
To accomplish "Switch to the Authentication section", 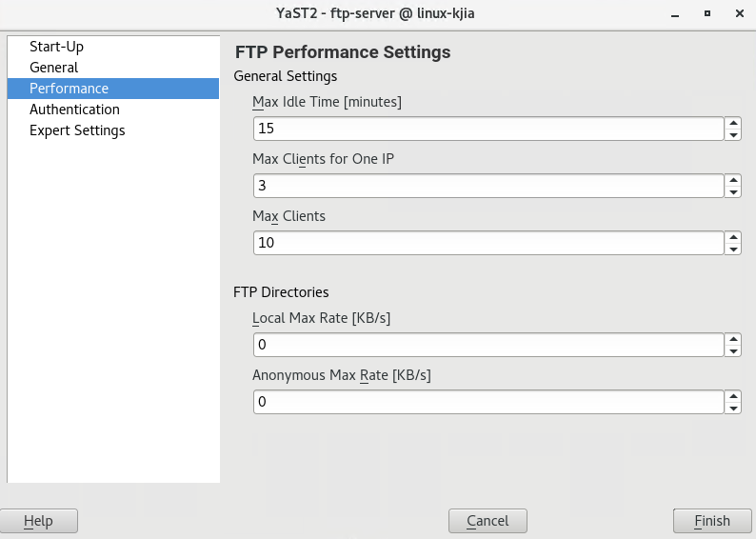I will point(74,110).
